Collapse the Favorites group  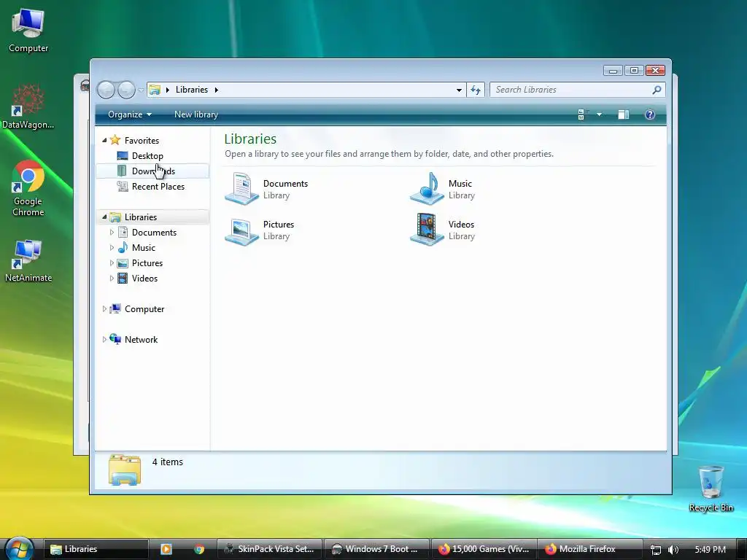click(x=104, y=141)
